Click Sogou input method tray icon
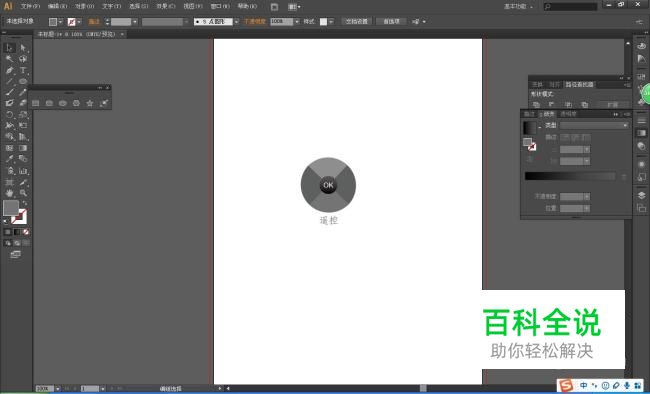 click(566, 386)
